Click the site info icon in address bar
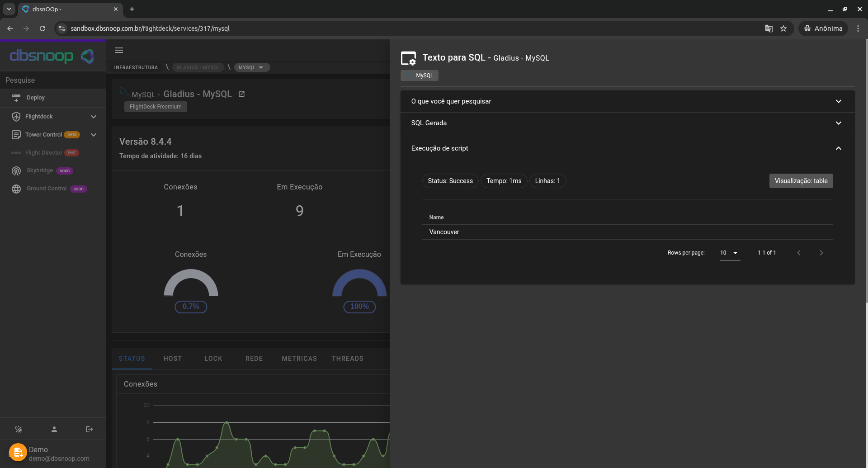This screenshot has width=868, height=468. point(62,28)
